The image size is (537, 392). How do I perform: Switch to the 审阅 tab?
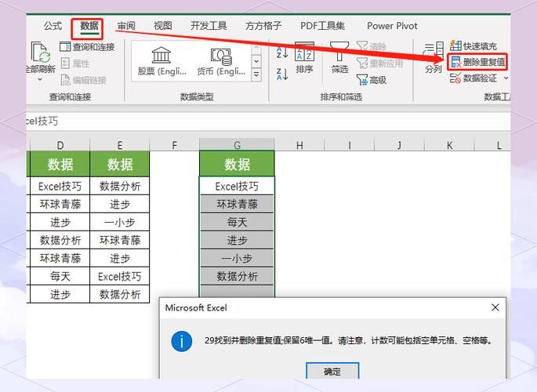pos(126,26)
